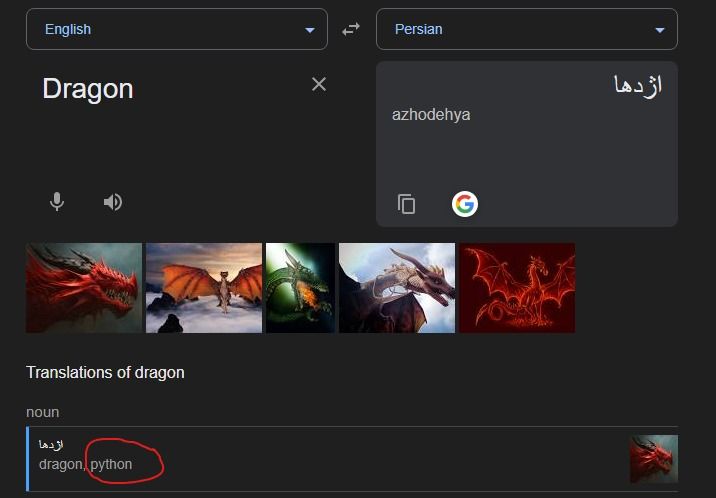Open the horned grey dragon image
Viewport: 716px width, 498px height.
tap(397, 288)
